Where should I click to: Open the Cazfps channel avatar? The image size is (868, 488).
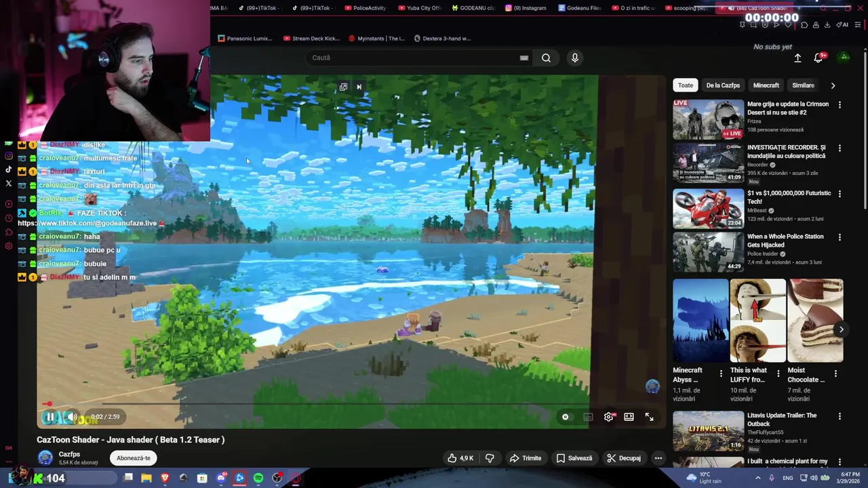45,458
